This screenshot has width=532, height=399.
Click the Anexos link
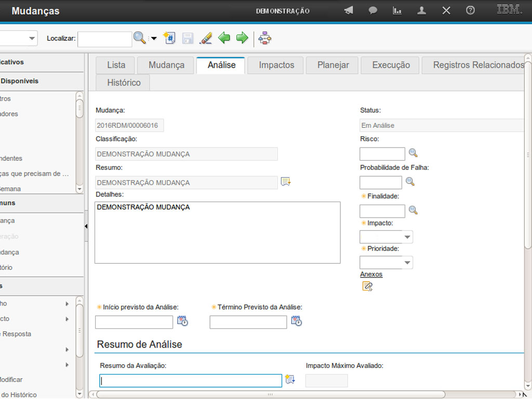pos(371,274)
